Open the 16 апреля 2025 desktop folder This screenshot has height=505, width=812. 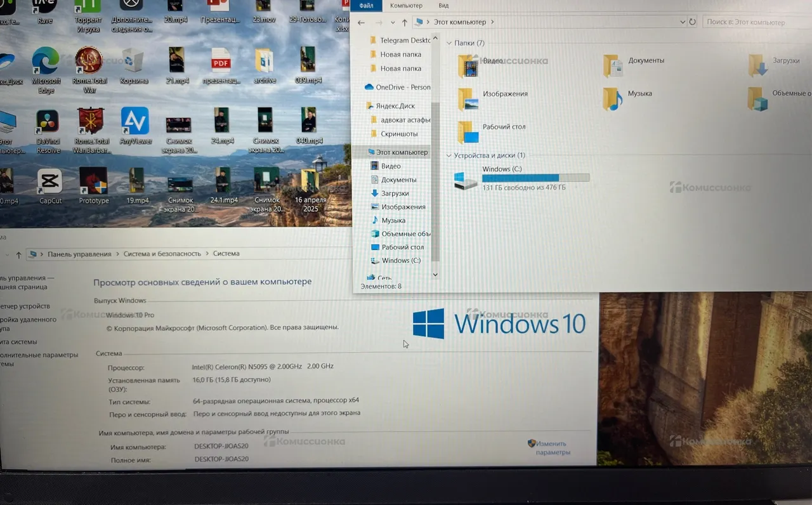(x=310, y=190)
